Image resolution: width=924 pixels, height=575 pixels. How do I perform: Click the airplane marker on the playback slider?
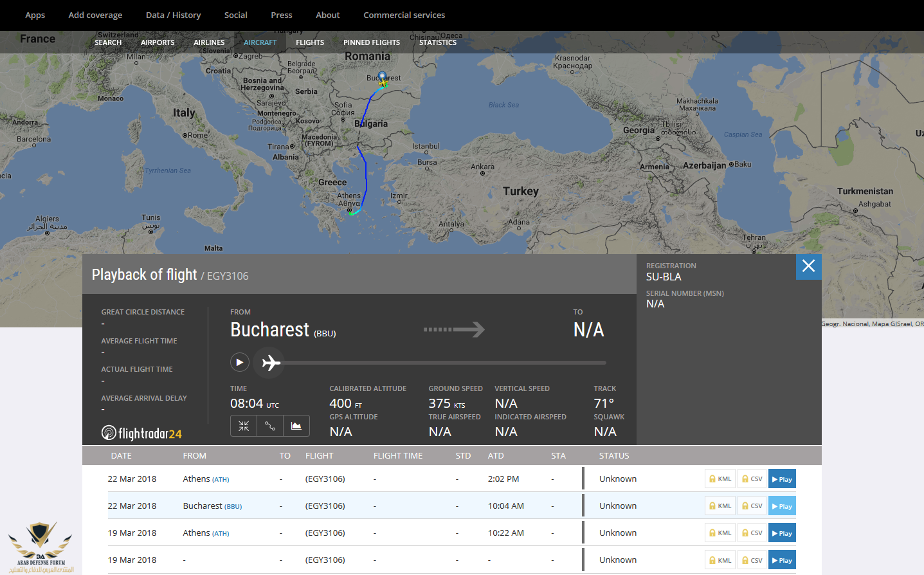(x=269, y=363)
